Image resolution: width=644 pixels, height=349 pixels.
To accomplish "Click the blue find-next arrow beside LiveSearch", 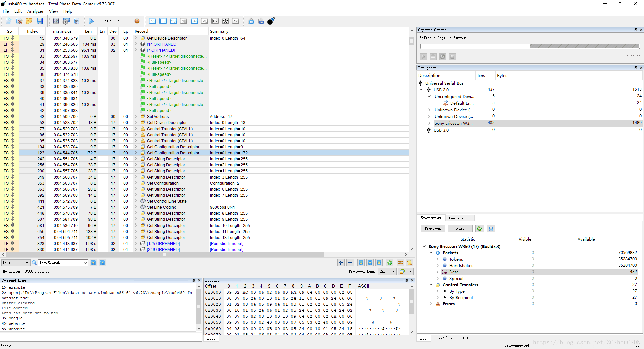I will [102, 263].
